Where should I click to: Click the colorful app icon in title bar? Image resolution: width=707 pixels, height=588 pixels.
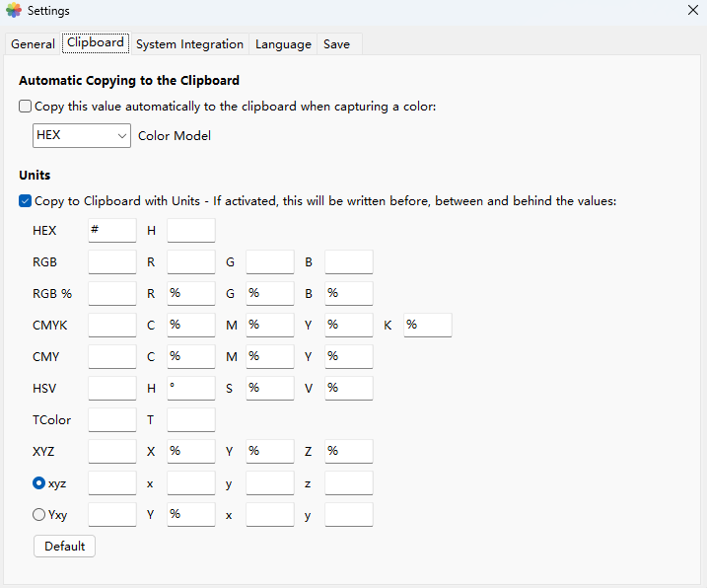14,11
